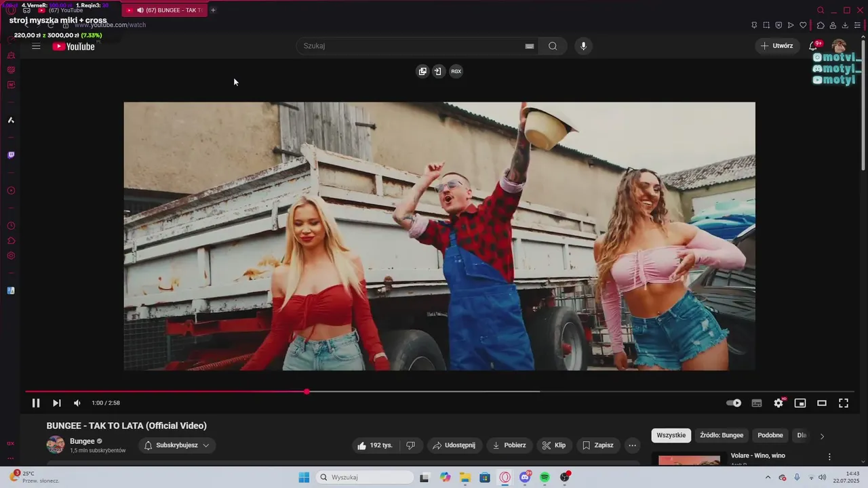Image resolution: width=868 pixels, height=488 pixels.
Task: Go to the YouTube home logo
Action: (x=73, y=46)
